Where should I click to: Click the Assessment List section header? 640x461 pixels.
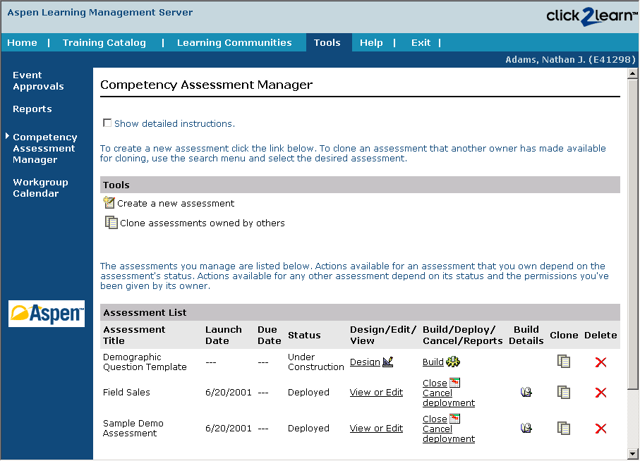[x=360, y=312]
